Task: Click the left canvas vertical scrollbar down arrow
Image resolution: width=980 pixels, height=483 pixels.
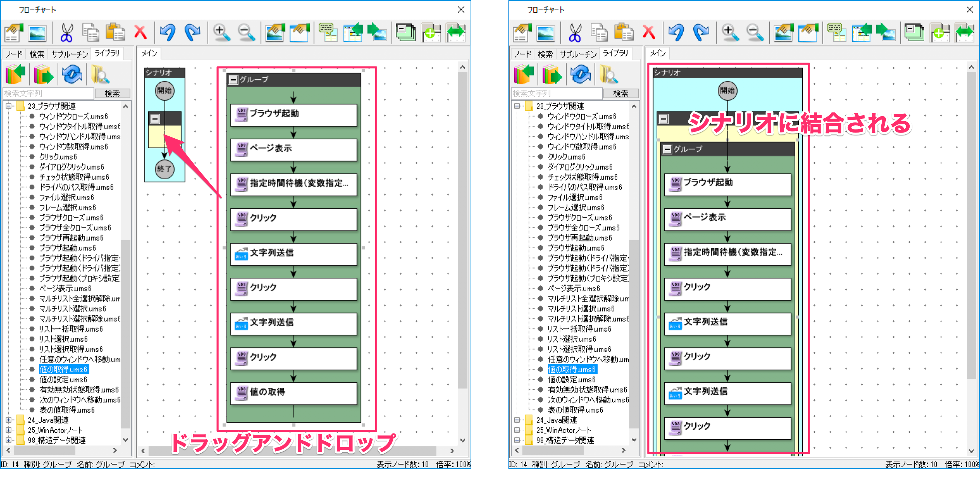Action: [x=463, y=440]
